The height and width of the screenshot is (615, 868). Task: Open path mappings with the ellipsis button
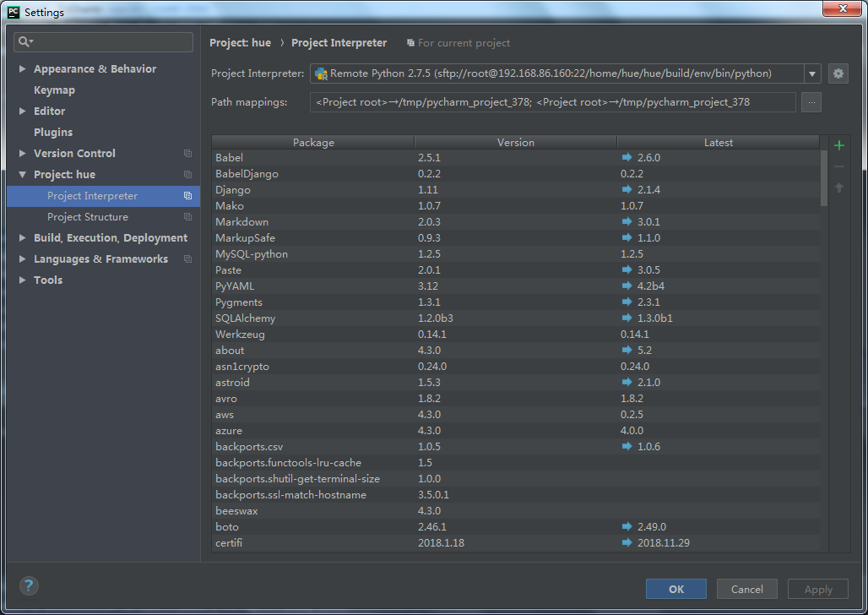tap(811, 102)
